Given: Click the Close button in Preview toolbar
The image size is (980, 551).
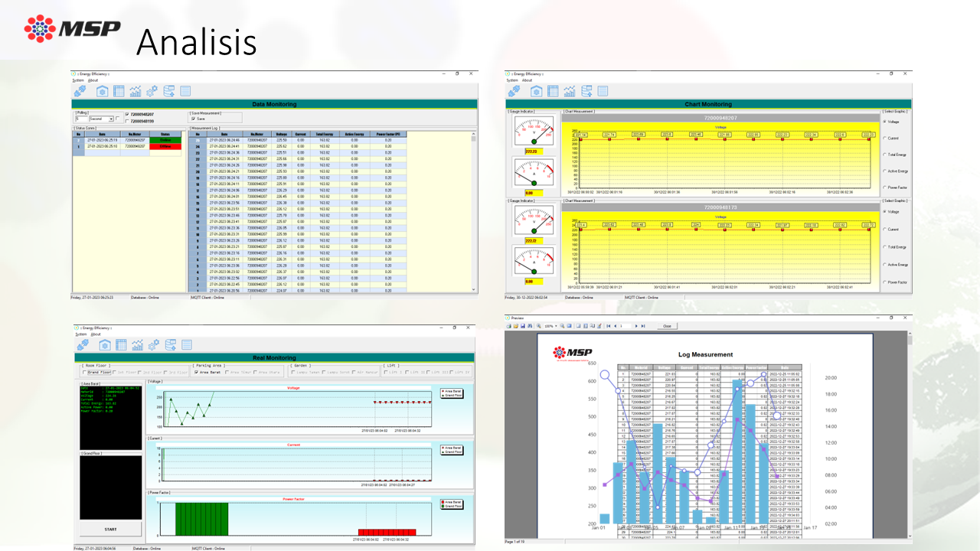Looking at the screenshot, I should click(667, 326).
